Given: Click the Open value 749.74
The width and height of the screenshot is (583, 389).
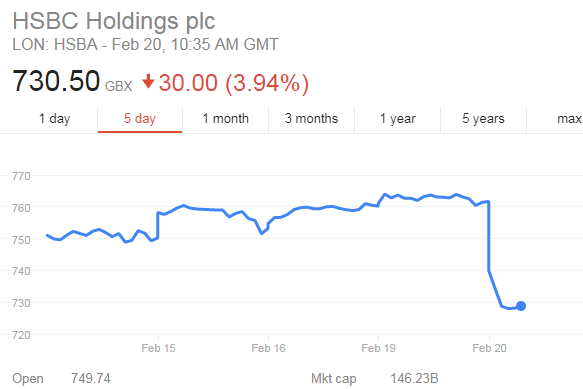Looking at the screenshot, I should pyautogui.click(x=91, y=379).
